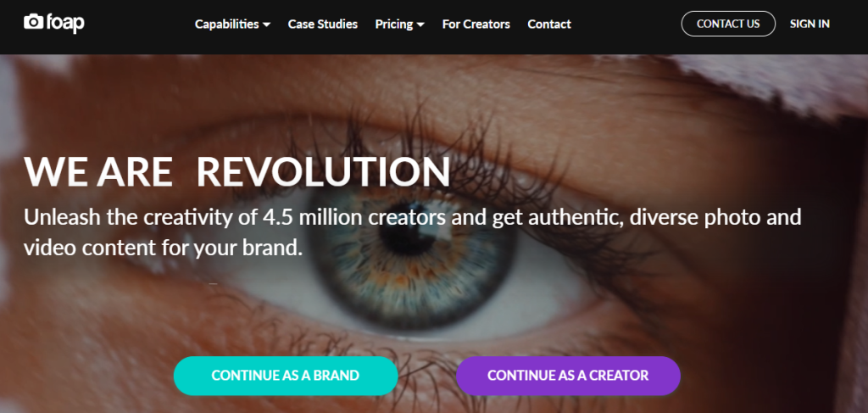Click the camera icon in the foap logo
Image resolution: width=868 pixels, height=413 pixels.
click(x=34, y=22)
